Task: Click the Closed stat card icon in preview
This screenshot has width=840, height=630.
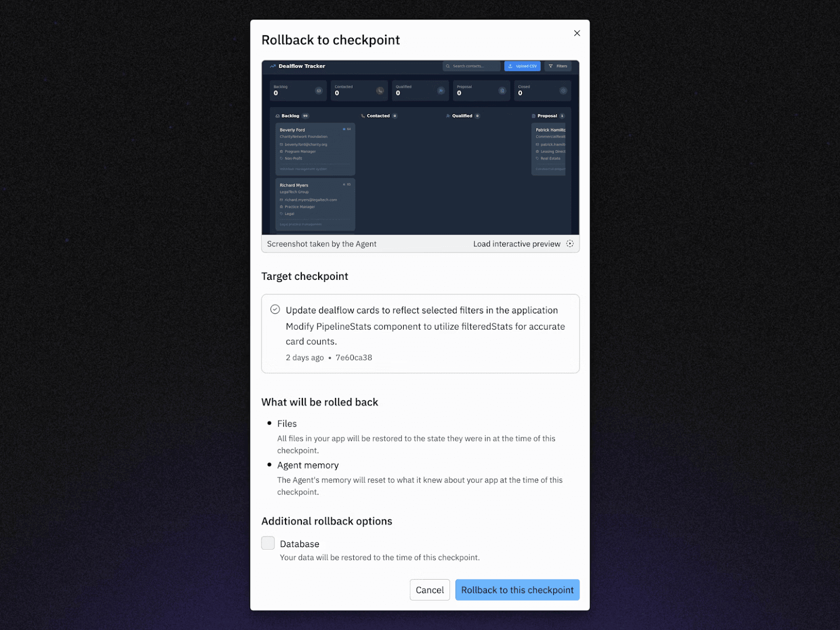Action: pyautogui.click(x=563, y=91)
